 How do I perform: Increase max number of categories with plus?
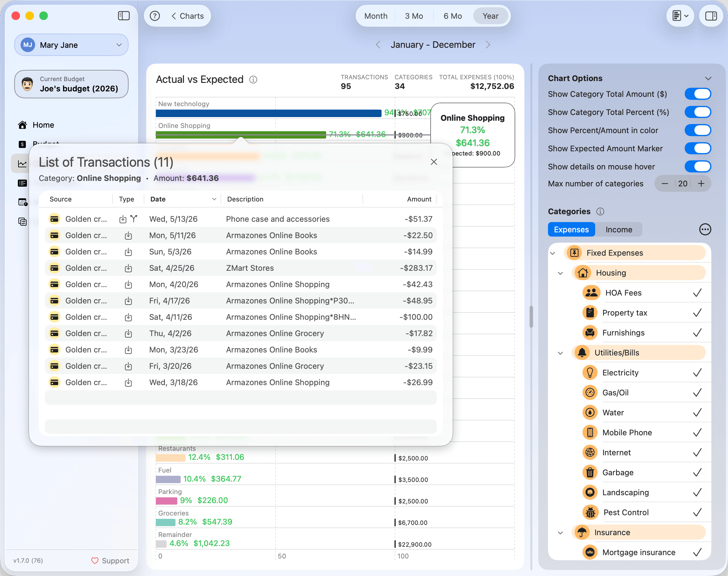point(701,183)
